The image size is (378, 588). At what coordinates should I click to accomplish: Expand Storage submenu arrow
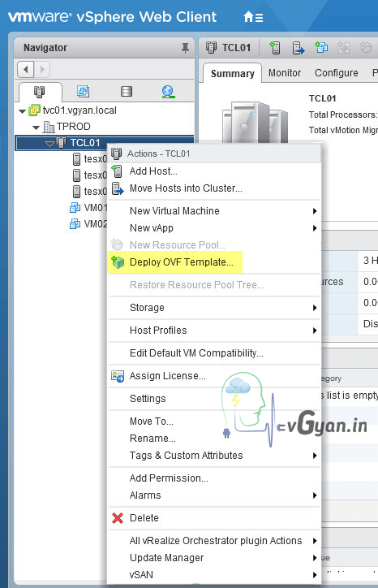(x=315, y=308)
